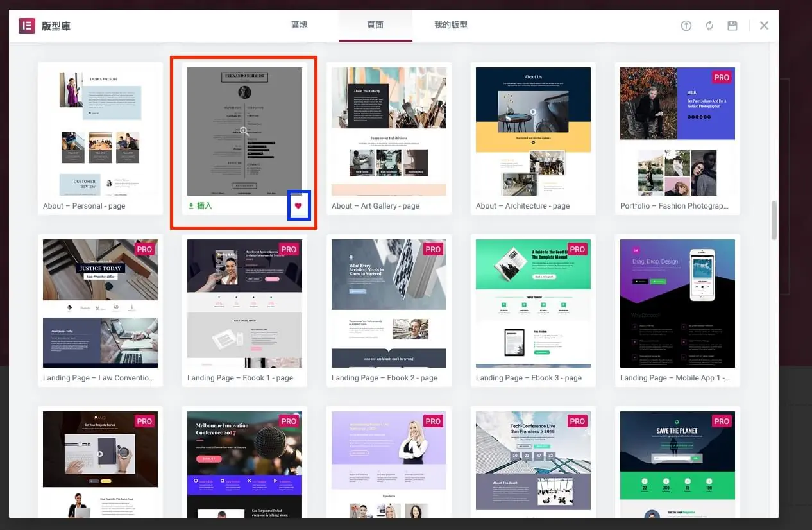812x530 pixels.
Task: Open the Landing Page – Mobile App 1 thumbnail
Action: pyautogui.click(x=677, y=303)
